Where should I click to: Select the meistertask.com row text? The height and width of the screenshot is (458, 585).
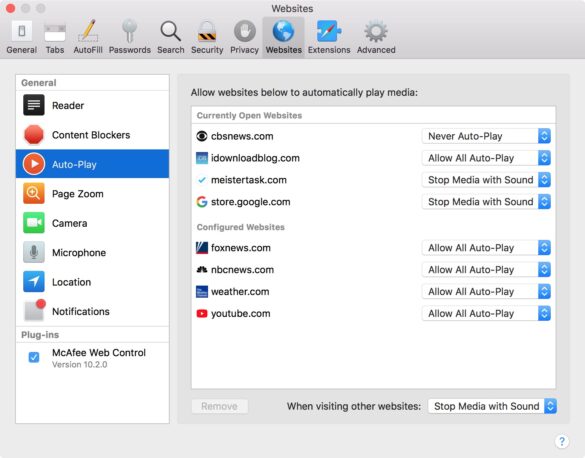pos(249,180)
